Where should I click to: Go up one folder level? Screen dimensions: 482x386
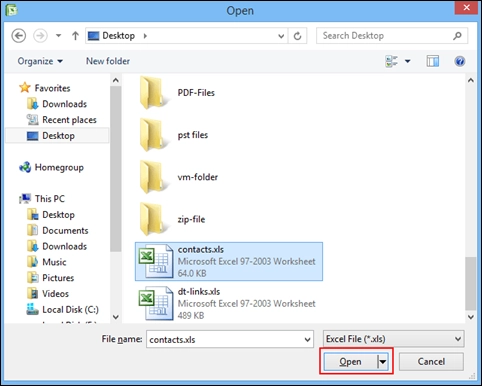[x=75, y=35]
